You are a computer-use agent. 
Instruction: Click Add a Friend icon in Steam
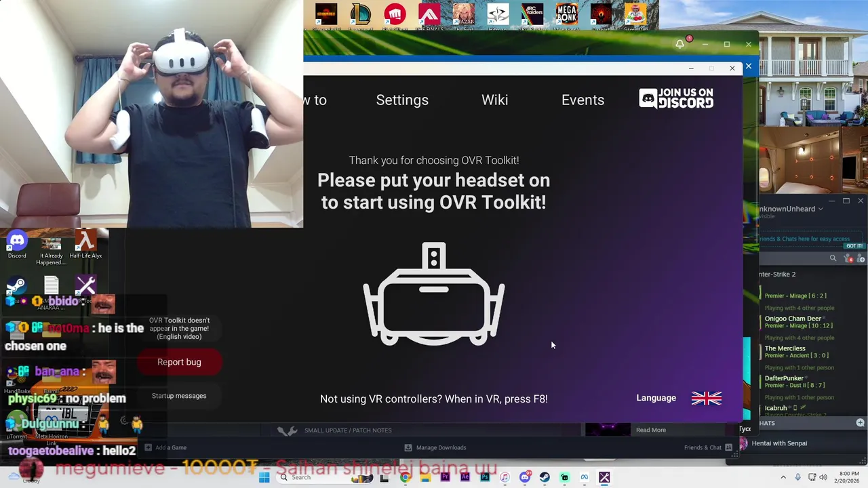(x=861, y=258)
